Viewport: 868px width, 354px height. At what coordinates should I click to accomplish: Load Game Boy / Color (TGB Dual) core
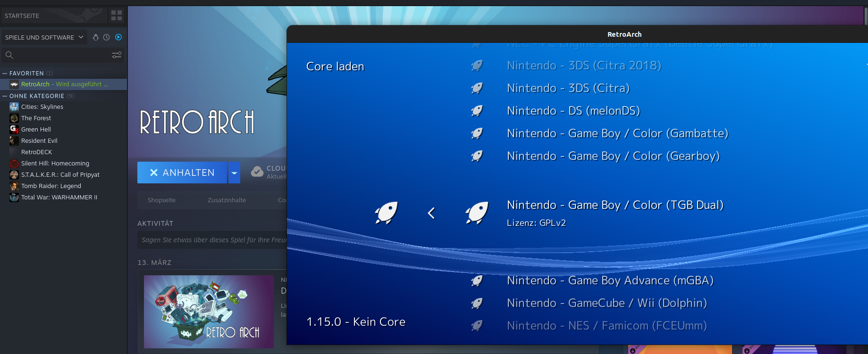615,205
